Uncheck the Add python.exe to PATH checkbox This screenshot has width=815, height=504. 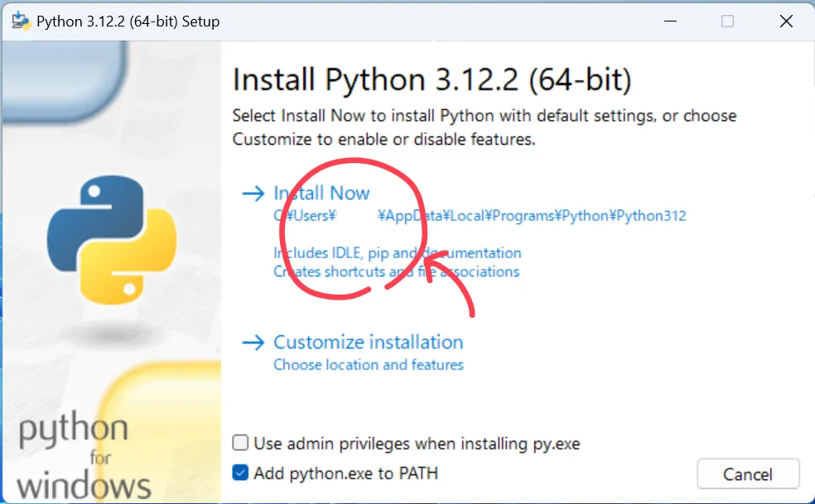[x=240, y=473]
